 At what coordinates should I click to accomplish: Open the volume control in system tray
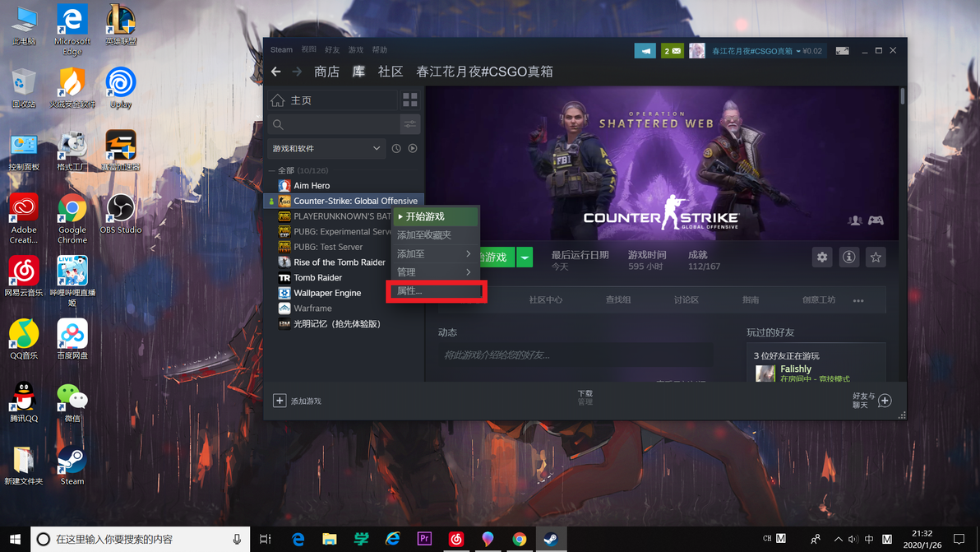(x=853, y=539)
